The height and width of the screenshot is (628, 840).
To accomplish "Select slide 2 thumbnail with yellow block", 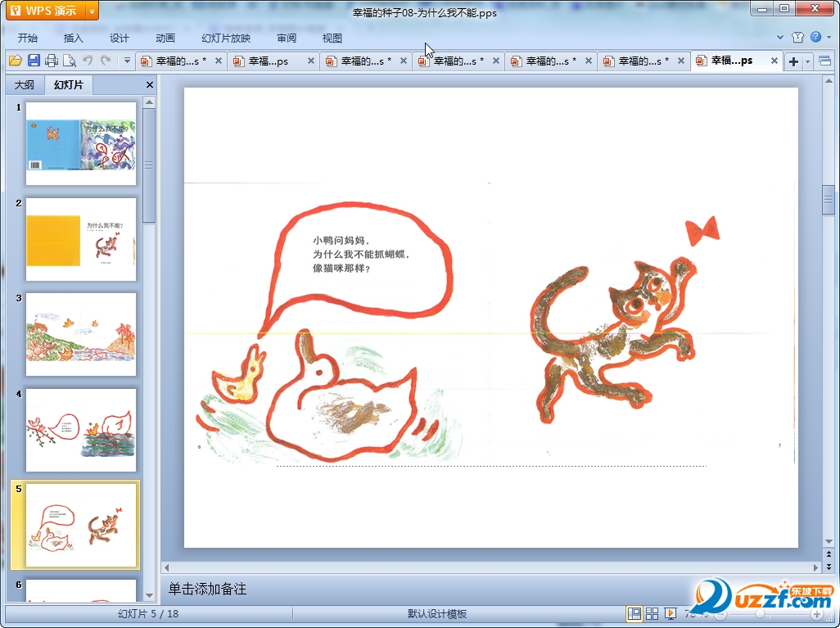I will click(81, 240).
